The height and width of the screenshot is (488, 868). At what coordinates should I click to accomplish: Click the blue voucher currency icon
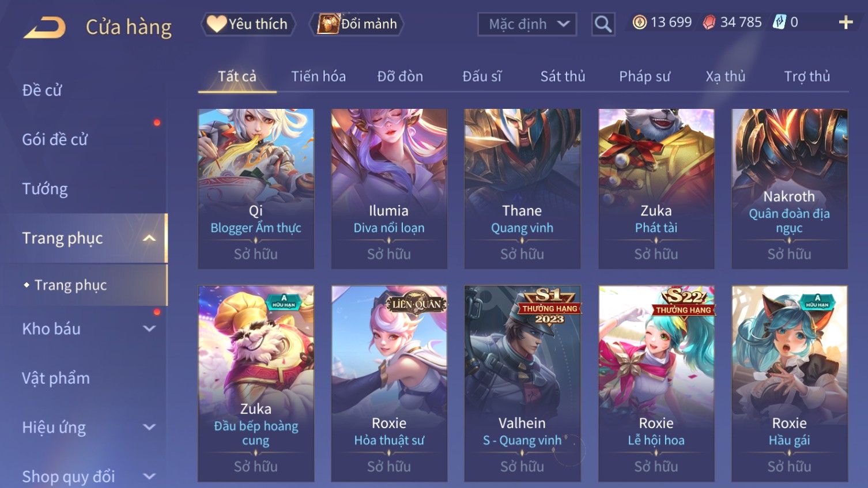[779, 22]
